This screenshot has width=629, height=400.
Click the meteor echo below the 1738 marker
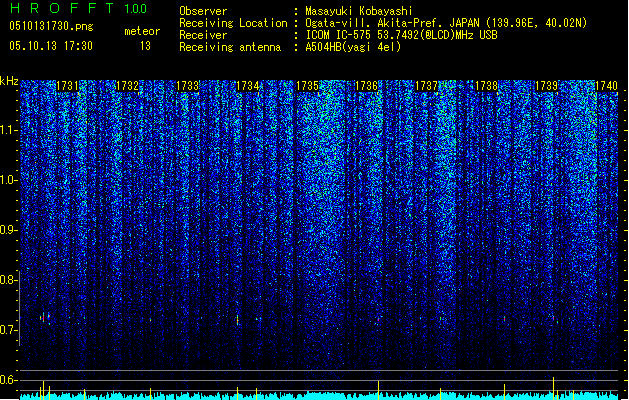coord(504,319)
